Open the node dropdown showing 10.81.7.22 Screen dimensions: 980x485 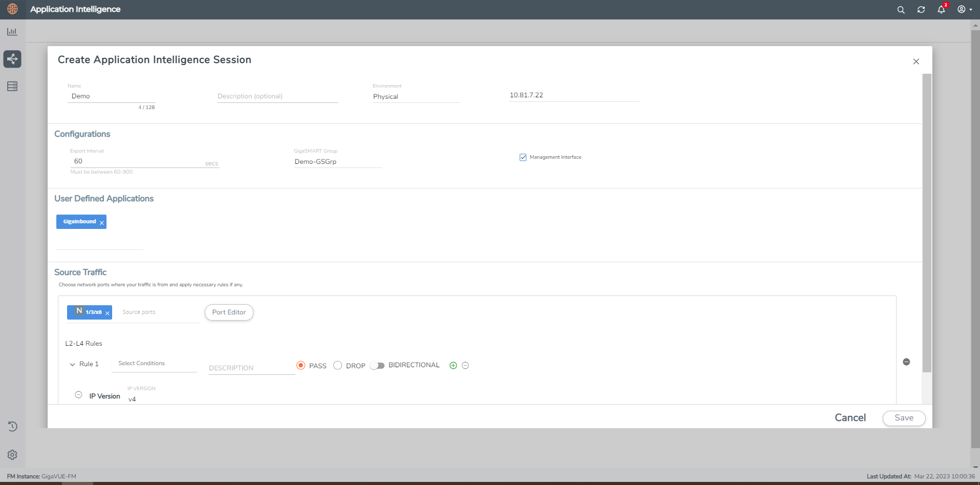pos(573,95)
